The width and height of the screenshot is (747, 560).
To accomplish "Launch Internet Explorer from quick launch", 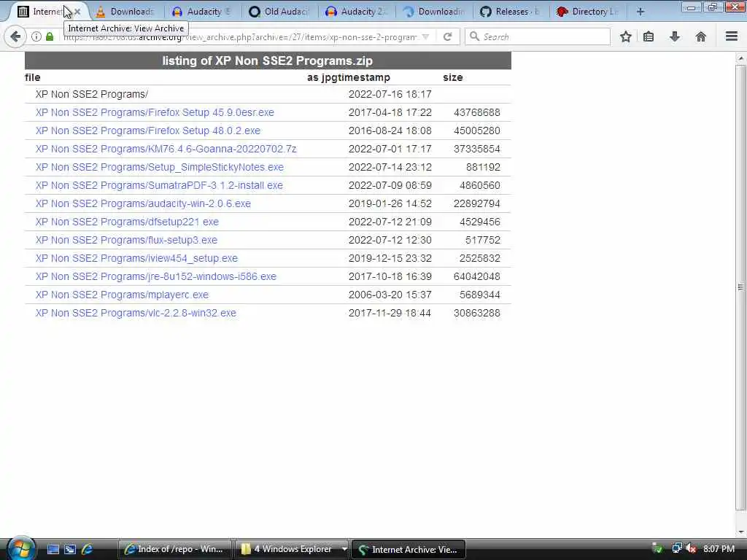I will 88,549.
